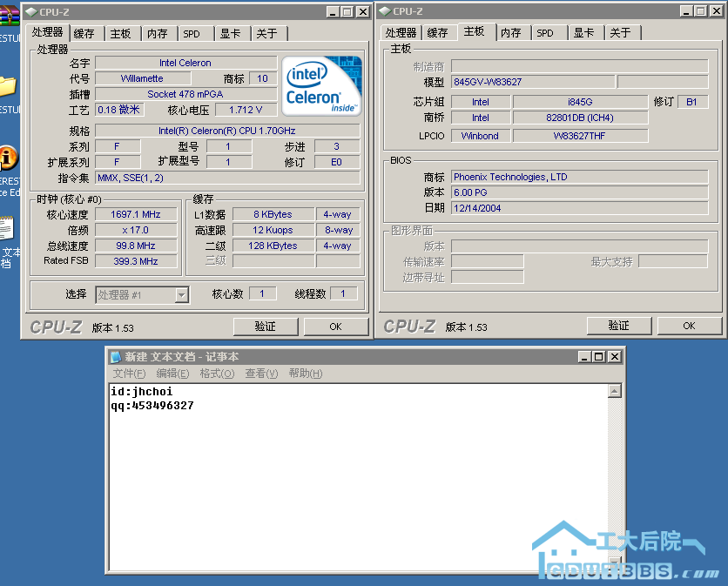Image resolution: width=728 pixels, height=586 pixels.
Task: Click OK button in left CPU-Z
Action: click(x=335, y=327)
